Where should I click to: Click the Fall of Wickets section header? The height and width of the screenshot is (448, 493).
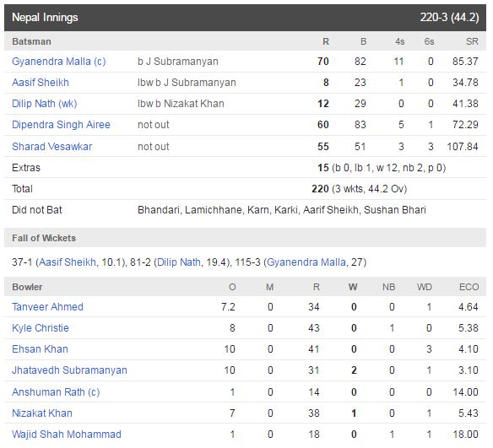pos(246,238)
